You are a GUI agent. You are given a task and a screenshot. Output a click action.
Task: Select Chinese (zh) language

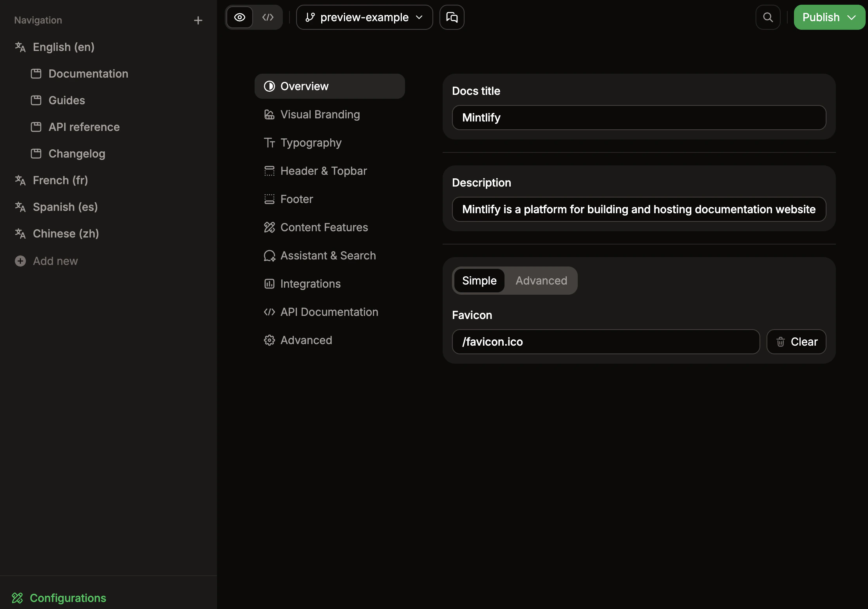tap(66, 234)
